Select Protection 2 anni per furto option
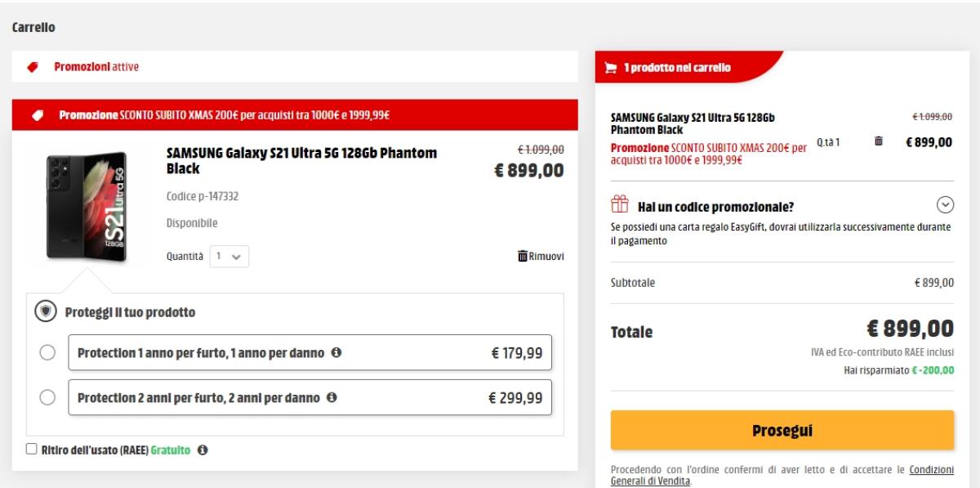980x488 pixels. 49,399
